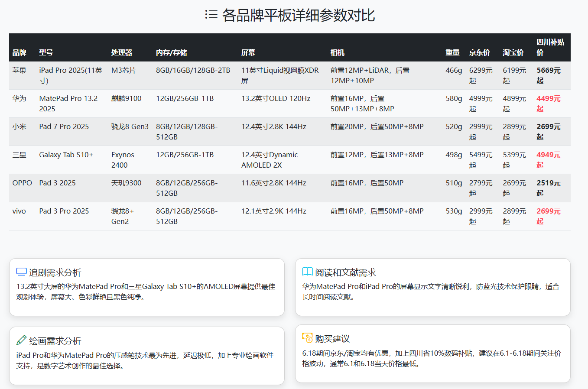The width and height of the screenshot is (588, 389).
Task: Click the 骁龙8+ Gen2 processor cell
Action: tap(123, 216)
